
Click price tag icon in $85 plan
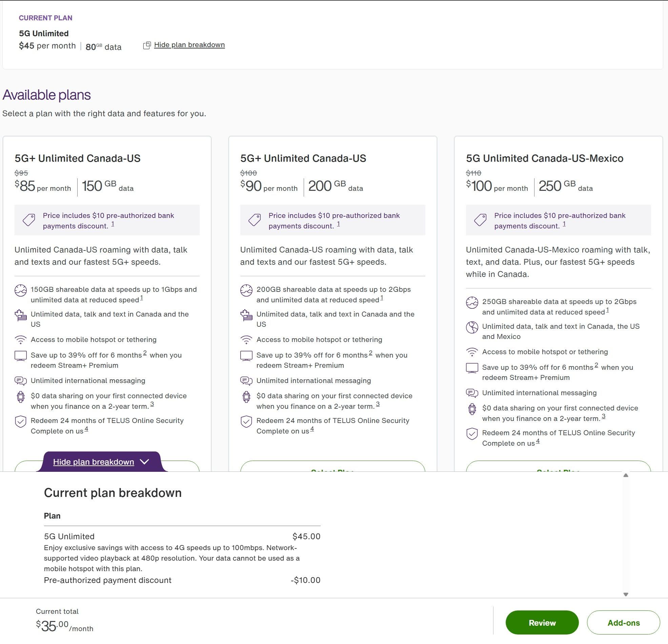[29, 220]
